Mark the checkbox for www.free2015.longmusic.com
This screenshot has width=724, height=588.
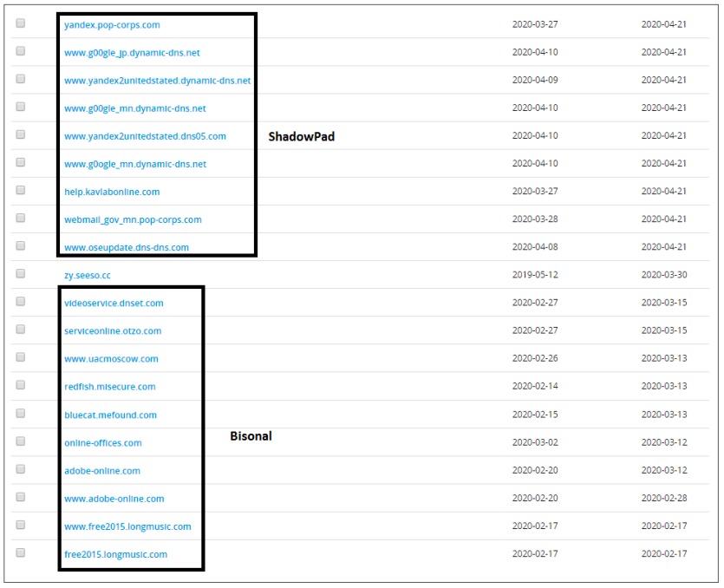tap(20, 525)
